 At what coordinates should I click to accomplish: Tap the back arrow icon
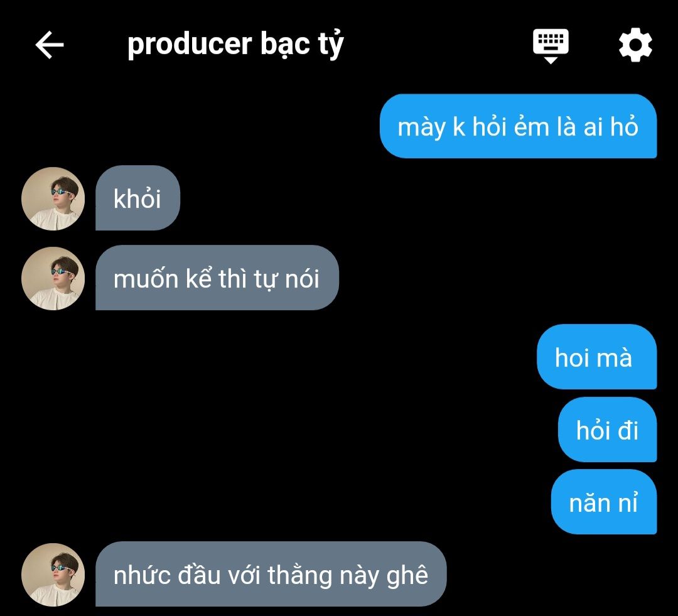click(50, 45)
